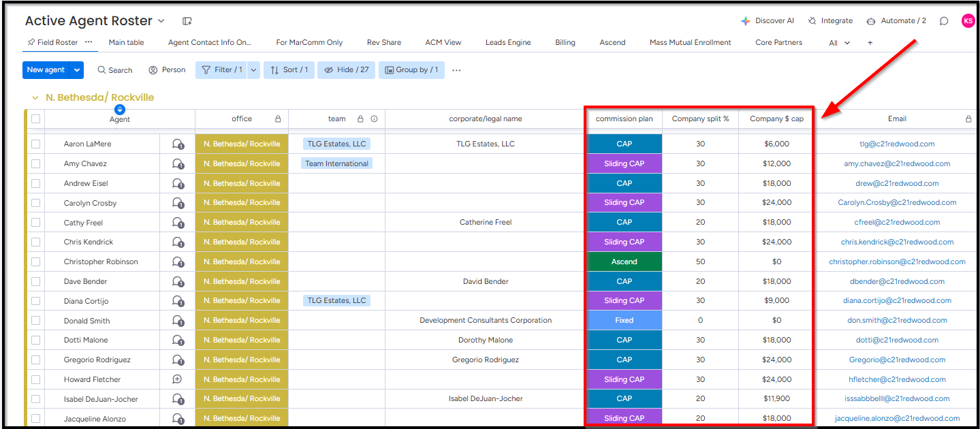Open amy.chavez@c21redwood.com email link

[897, 163]
